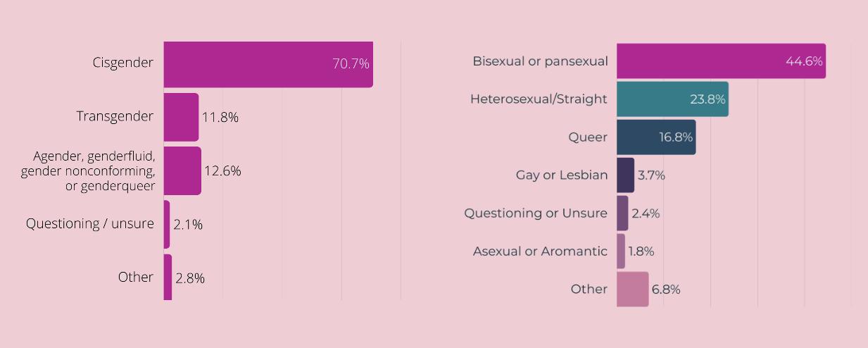Viewport: 868px width, 348px height.
Task: Click the Agender, genderfluid 12.6% bar
Action: (182, 170)
